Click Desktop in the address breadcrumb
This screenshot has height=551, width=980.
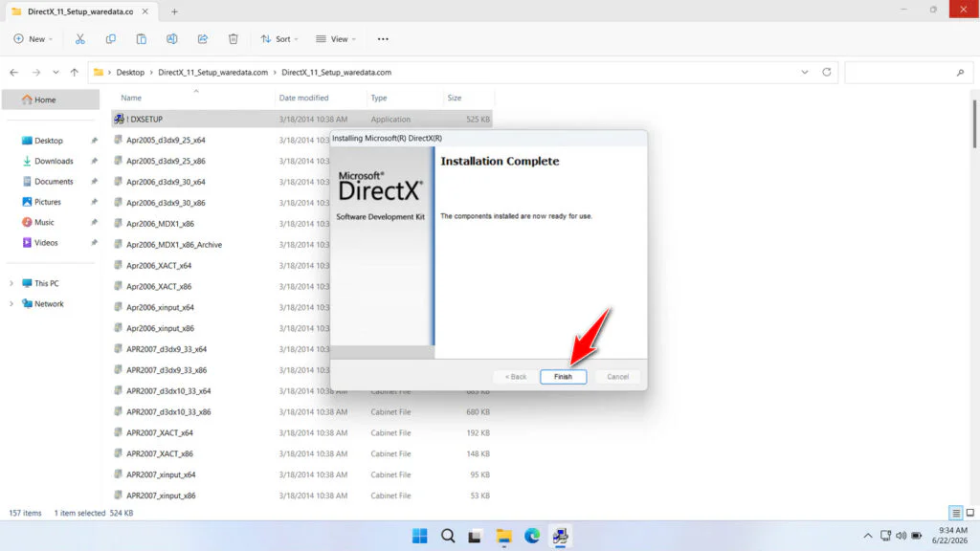click(130, 73)
